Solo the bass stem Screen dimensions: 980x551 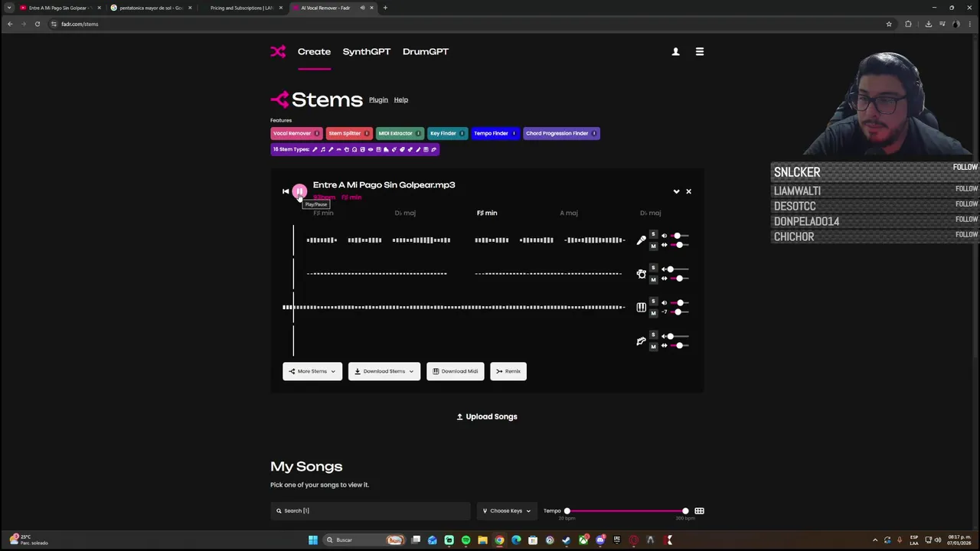click(x=653, y=334)
